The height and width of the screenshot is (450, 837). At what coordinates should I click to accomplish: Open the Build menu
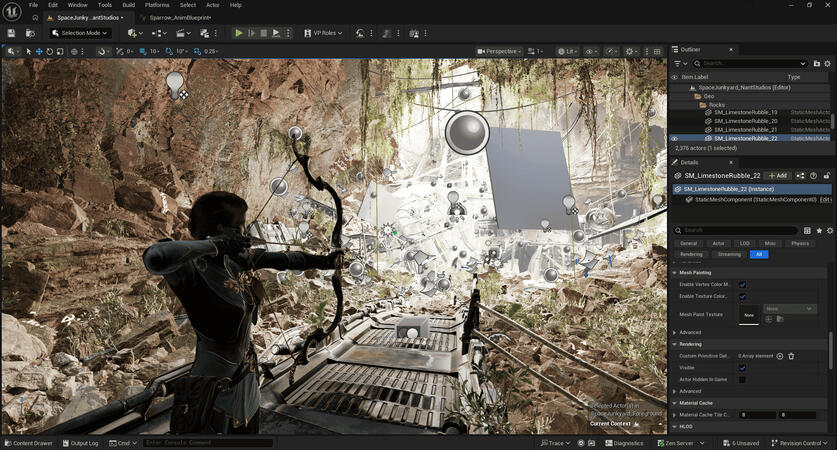[x=129, y=5]
